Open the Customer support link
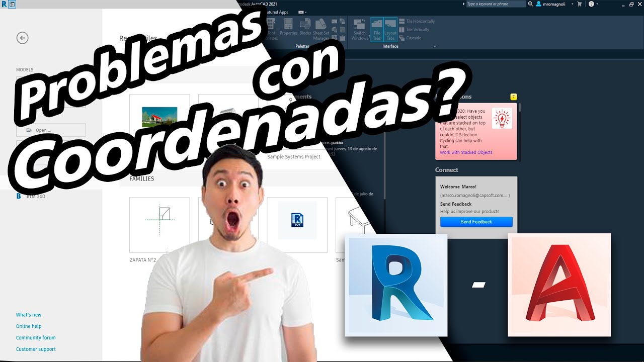Viewport: 644px width, 362px height. click(x=36, y=349)
